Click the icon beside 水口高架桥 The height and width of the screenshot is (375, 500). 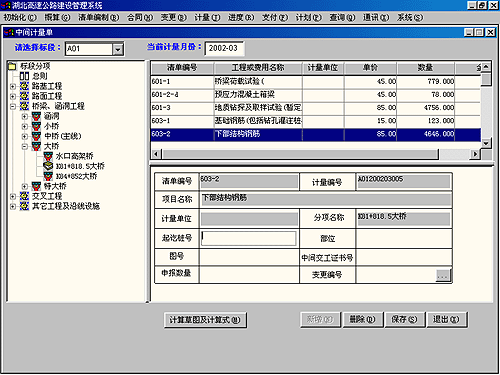48,156
